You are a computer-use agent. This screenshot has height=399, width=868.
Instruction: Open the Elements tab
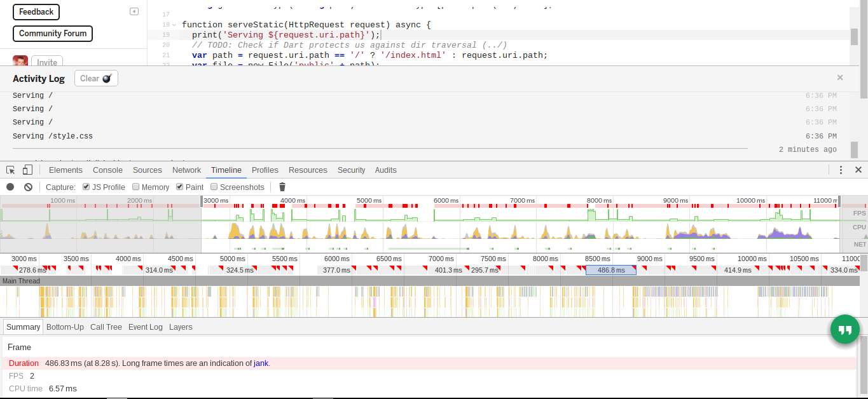click(65, 170)
